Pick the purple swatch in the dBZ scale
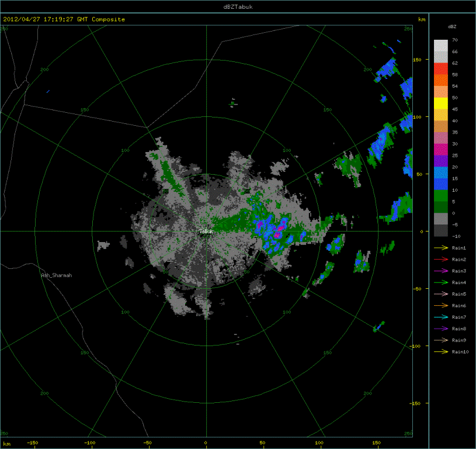Viewport: 476px width, 449px height. 441,161
